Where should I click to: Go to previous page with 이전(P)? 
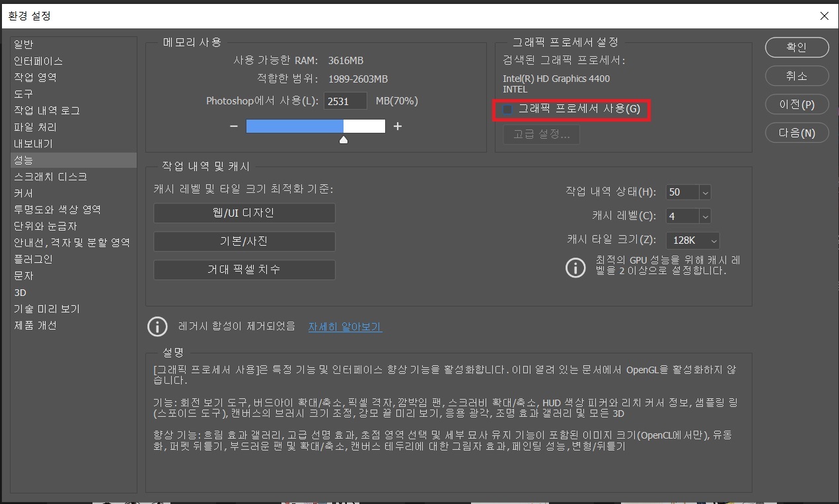pos(797,104)
